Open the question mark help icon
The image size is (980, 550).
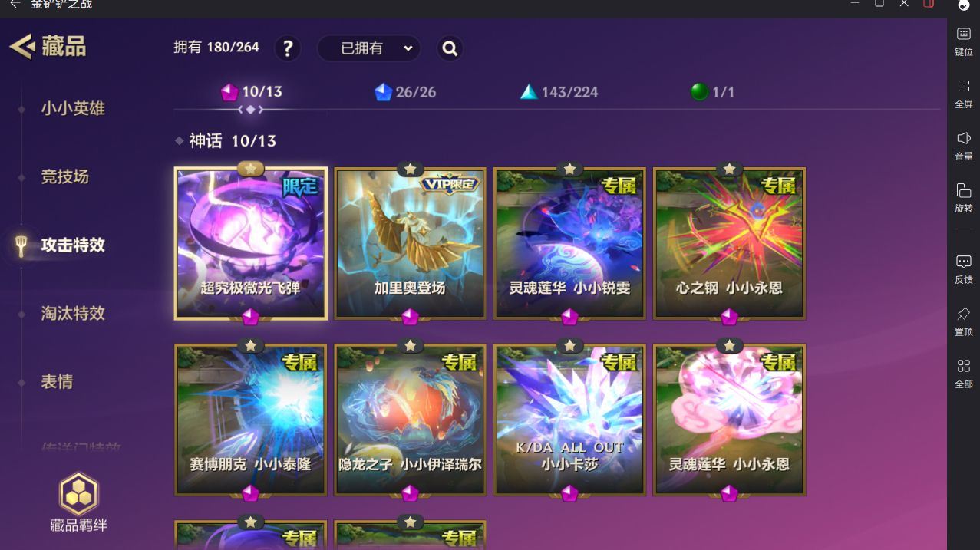(288, 48)
